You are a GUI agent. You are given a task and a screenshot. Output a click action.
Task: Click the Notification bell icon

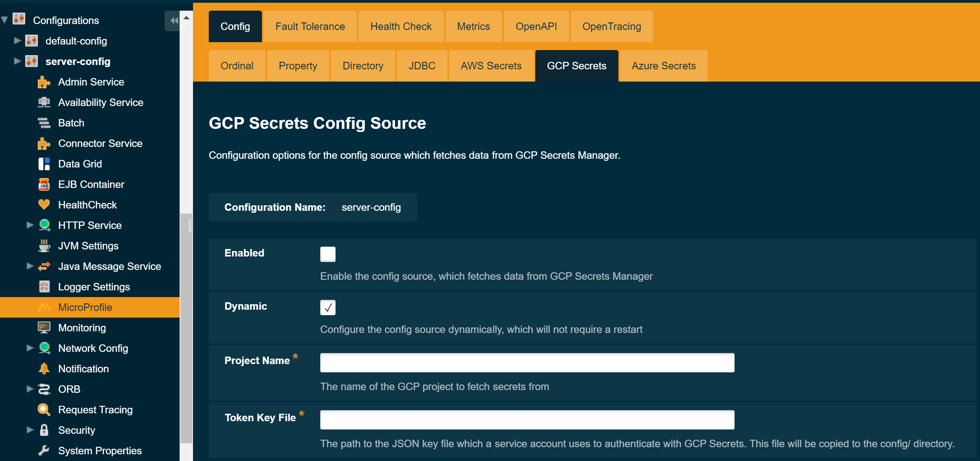pos(44,368)
